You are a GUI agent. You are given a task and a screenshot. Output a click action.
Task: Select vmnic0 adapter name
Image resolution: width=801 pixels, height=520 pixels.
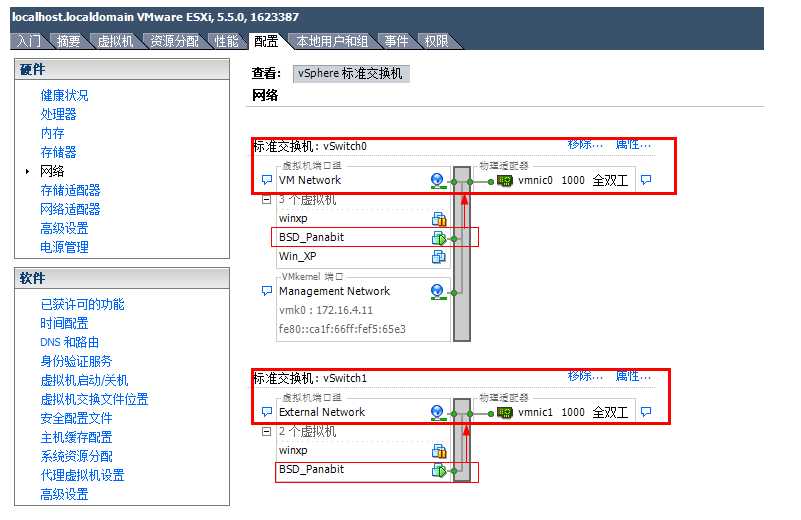point(535,180)
